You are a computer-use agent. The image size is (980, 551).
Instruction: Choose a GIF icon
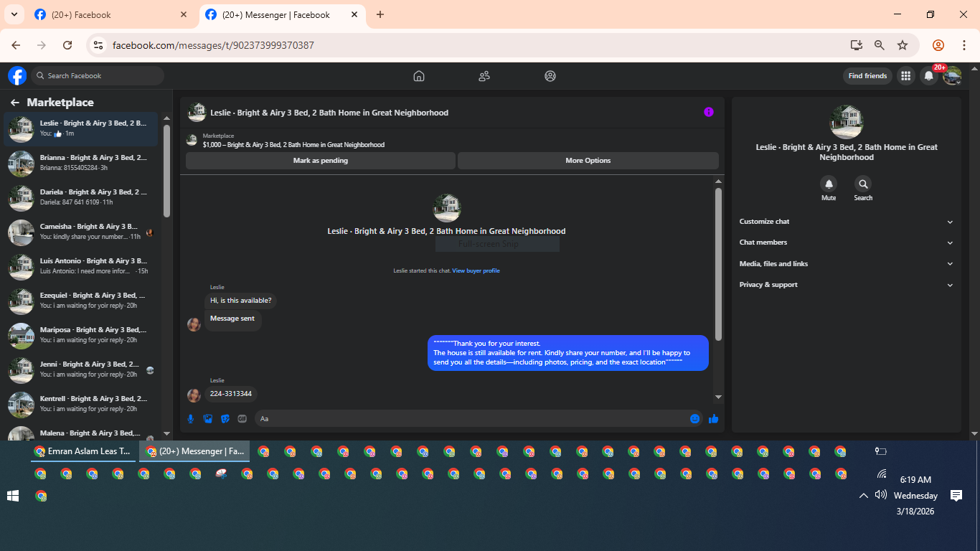[242, 419]
